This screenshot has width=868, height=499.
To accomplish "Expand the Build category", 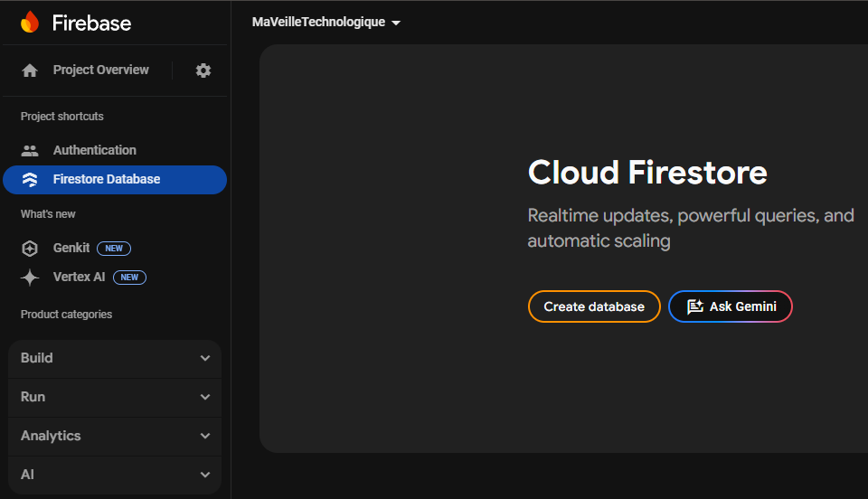I will click(115, 358).
